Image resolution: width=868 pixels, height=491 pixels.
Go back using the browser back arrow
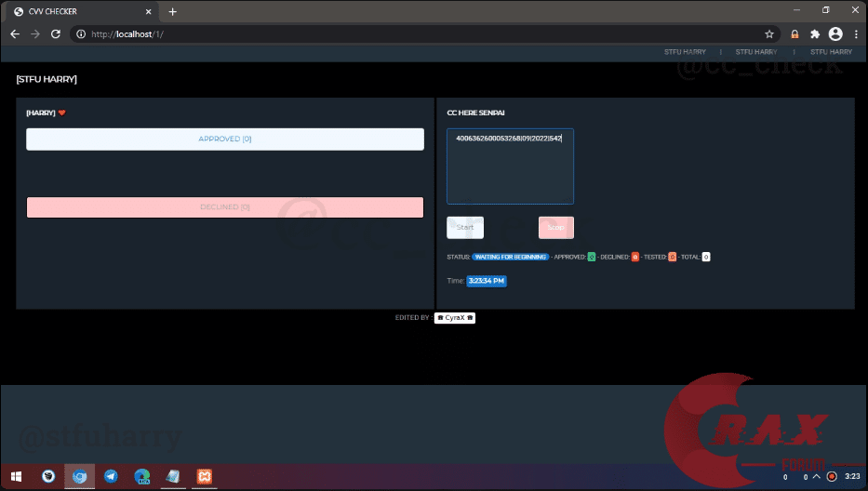[15, 34]
